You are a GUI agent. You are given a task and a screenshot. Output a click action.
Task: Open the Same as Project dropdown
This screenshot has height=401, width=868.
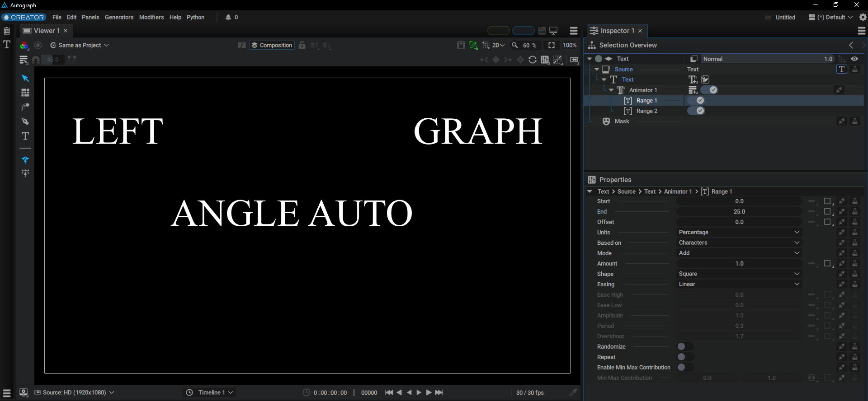pos(80,45)
